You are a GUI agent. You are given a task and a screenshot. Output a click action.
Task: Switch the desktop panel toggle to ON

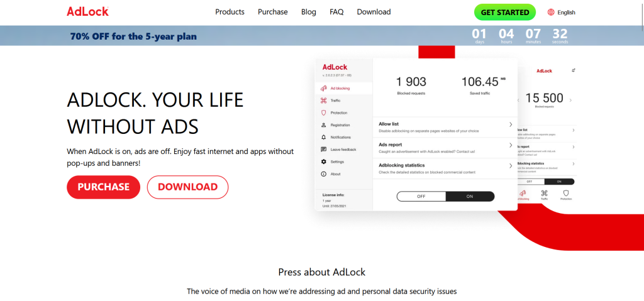pos(470,196)
